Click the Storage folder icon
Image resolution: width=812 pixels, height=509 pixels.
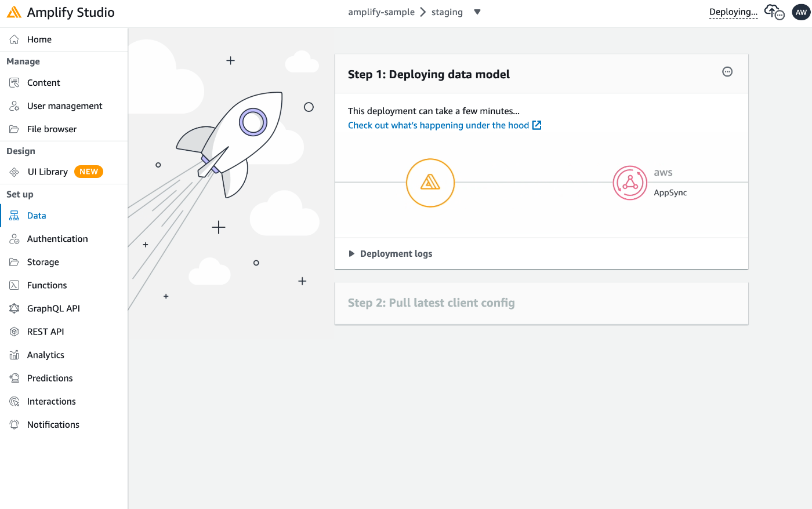14,262
